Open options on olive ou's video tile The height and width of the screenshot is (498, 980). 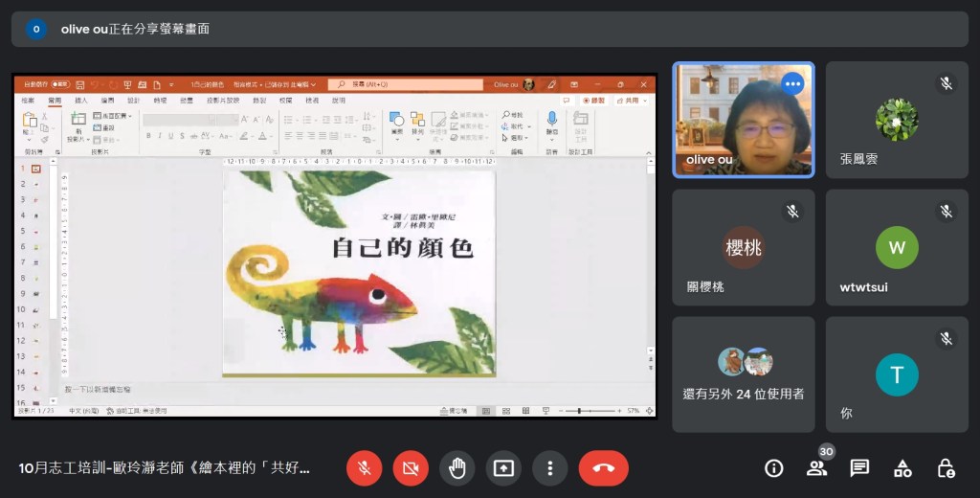tap(792, 83)
